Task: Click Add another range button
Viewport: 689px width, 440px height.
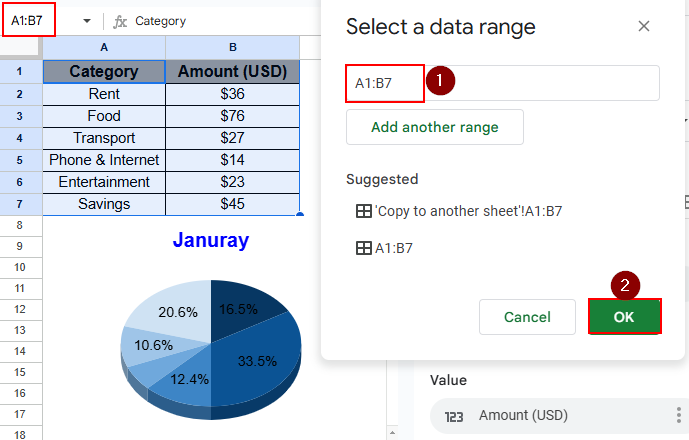Action: (x=434, y=127)
